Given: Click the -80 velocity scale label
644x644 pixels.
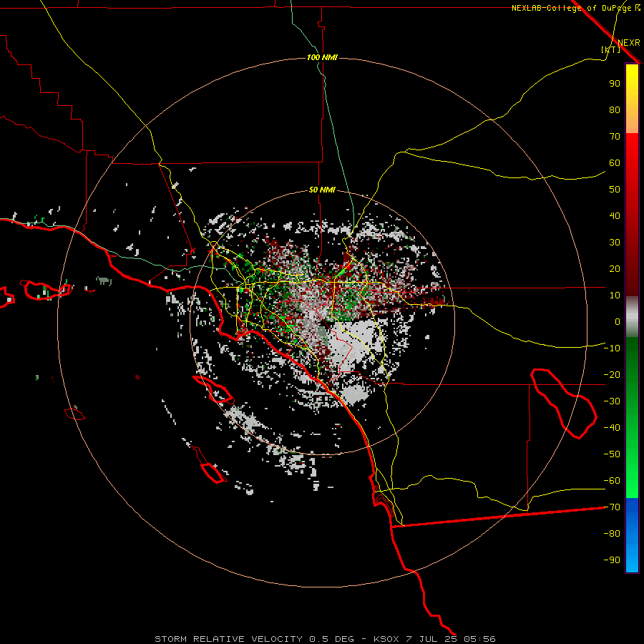Looking at the screenshot, I should [612, 534].
